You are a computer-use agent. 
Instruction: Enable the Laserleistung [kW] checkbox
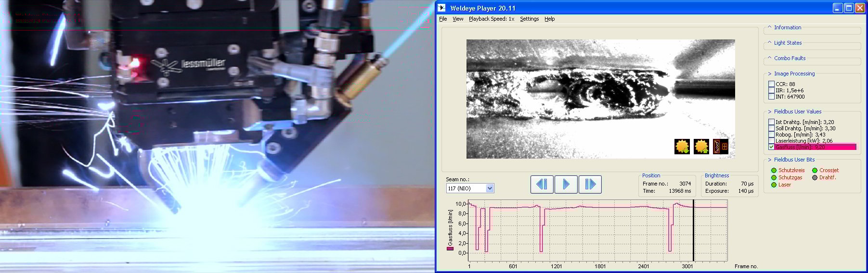(x=771, y=141)
